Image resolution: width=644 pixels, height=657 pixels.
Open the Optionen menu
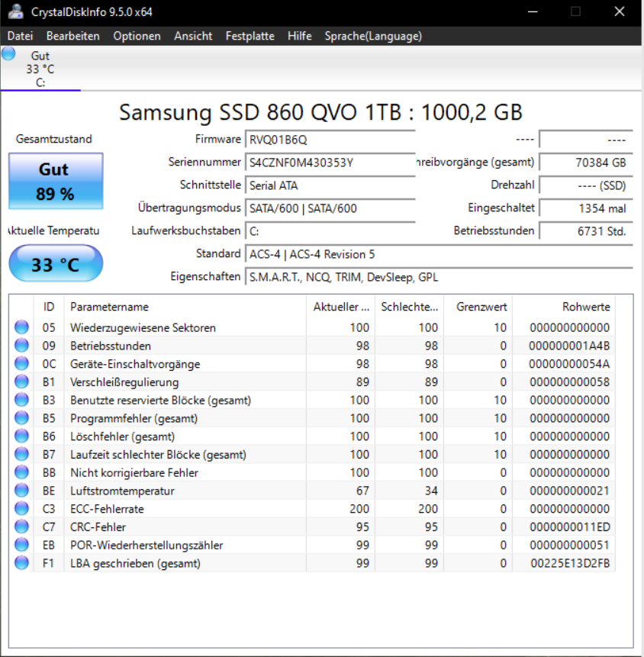(137, 36)
